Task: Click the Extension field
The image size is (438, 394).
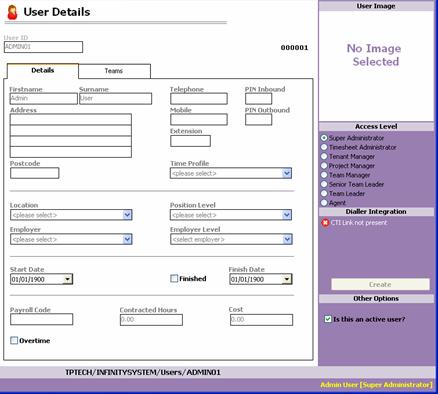Action: point(190,141)
